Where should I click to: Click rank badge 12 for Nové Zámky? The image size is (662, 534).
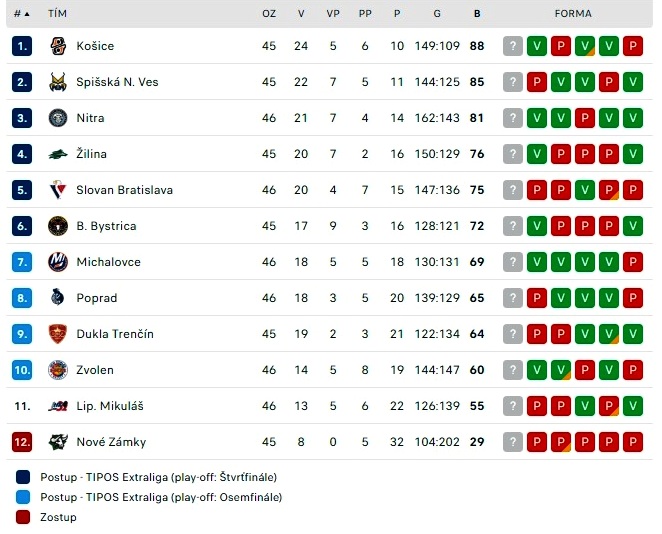click(22, 442)
